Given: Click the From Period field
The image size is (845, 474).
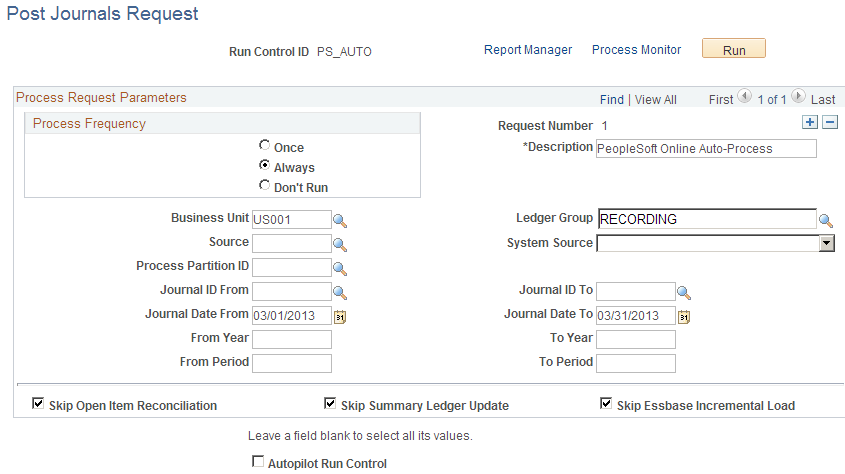Looking at the screenshot, I should coord(292,364).
